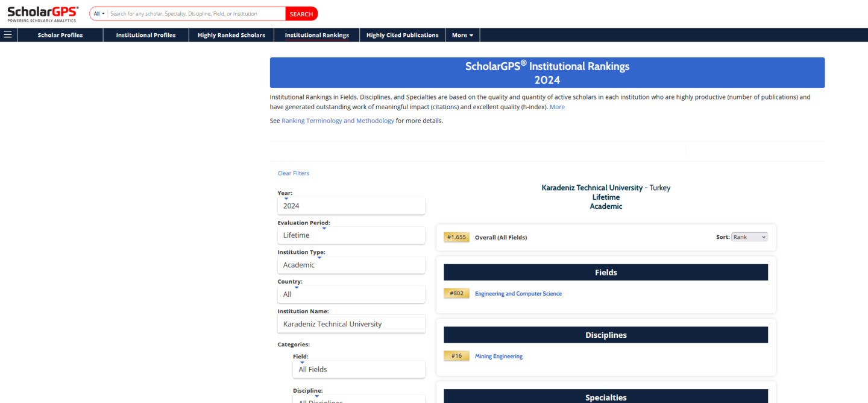Click the Specialties section header
This screenshot has height=403, width=868.
[x=606, y=396]
